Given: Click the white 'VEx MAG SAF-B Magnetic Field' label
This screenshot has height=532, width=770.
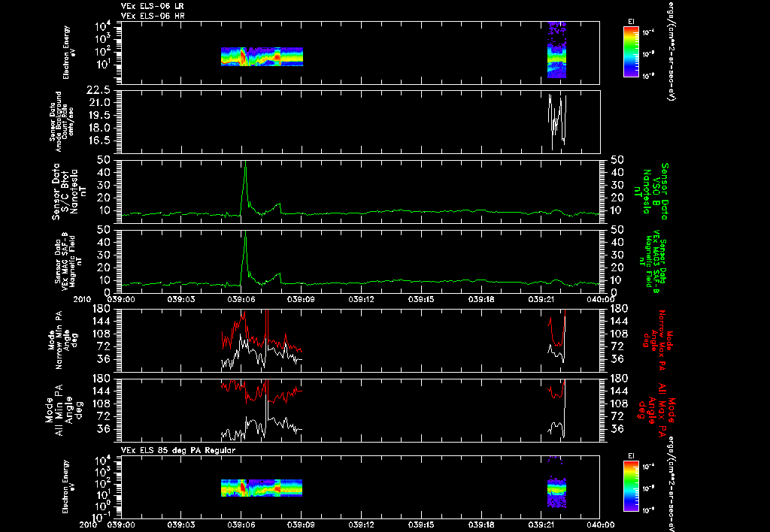Looking at the screenshot, I should (68, 262).
